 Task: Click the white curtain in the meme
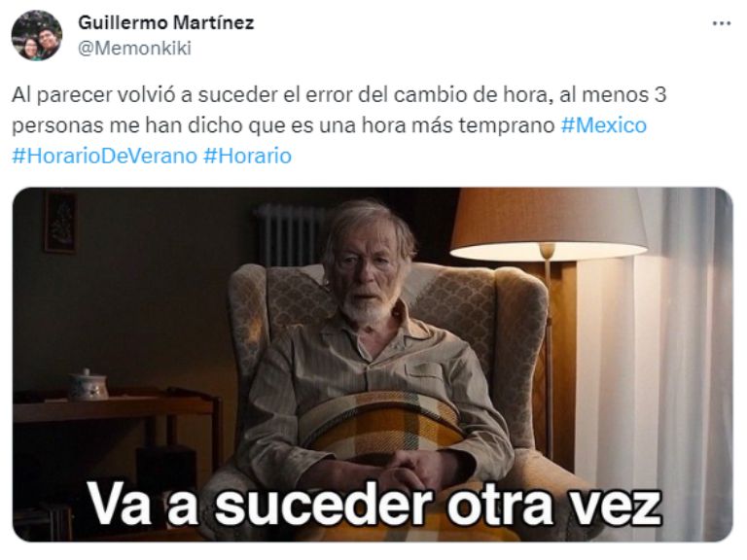click(684, 362)
